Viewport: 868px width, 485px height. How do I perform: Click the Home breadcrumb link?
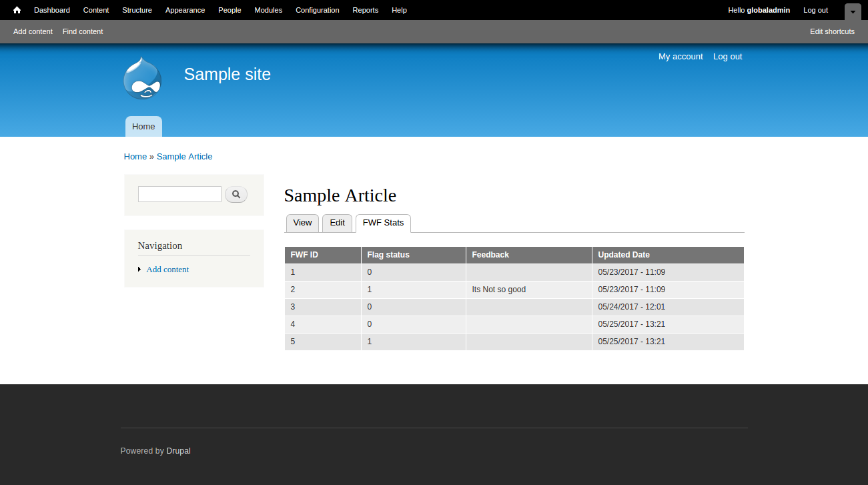[135, 157]
